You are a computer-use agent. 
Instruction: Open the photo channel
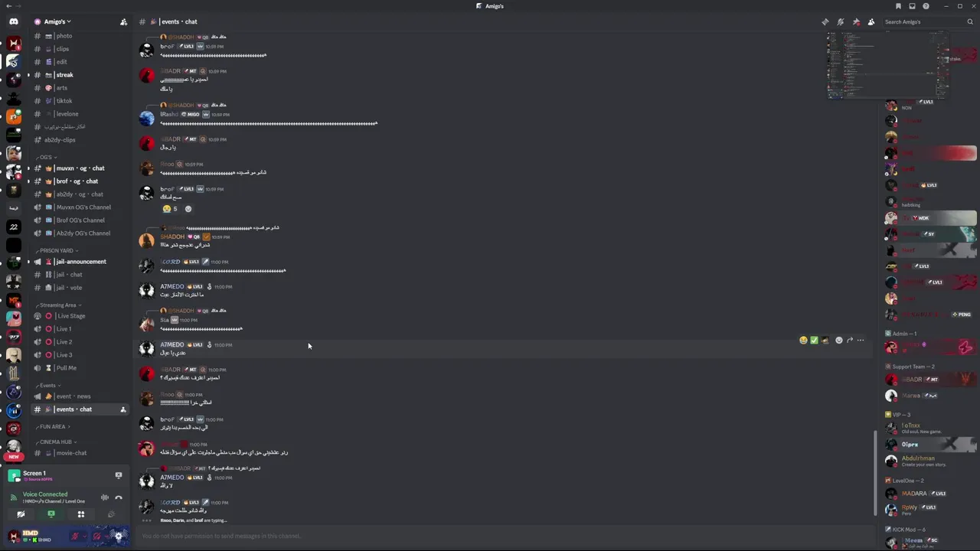81,36
